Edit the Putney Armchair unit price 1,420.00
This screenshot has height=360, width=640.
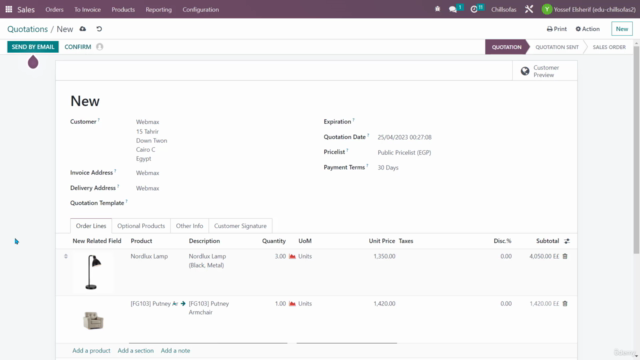tap(384, 304)
